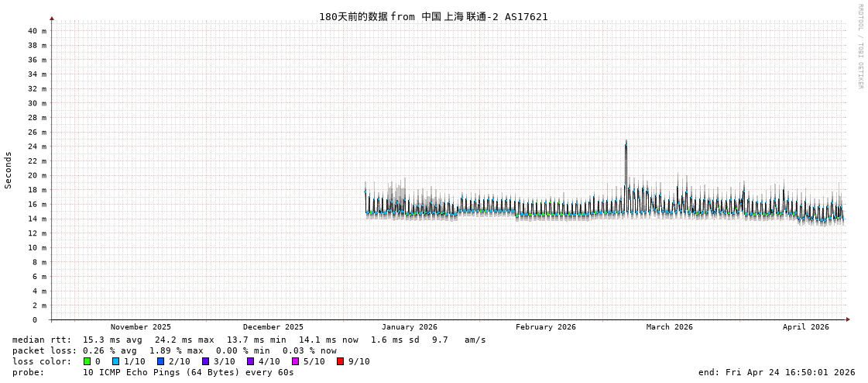Viewport: 868px width, 383px height.
Task: Select the purple 3/10 loss color swatch
Action: click(x=205, y=361)
